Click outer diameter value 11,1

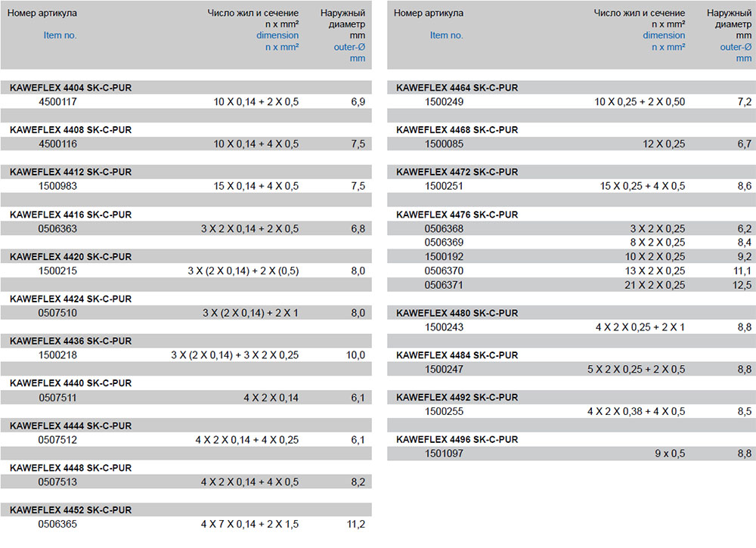(x=742, y=271)
